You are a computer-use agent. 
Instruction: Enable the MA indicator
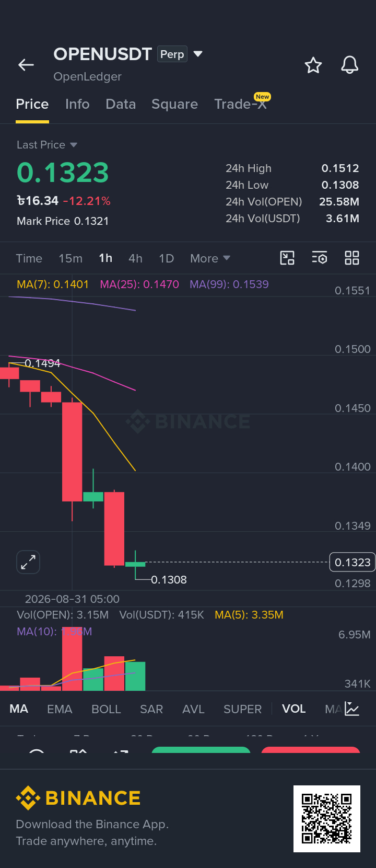(x=19, y=709)
